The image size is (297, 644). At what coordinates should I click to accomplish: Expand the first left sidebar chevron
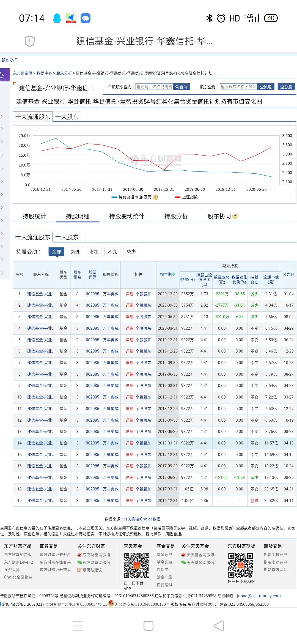(x=2, y=116)
